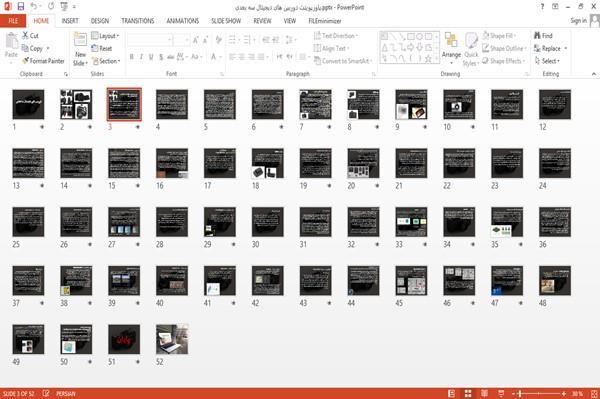Expand the Section dropdown
The width and height of the screenshot is (600, 399).
tap(106, 61)
